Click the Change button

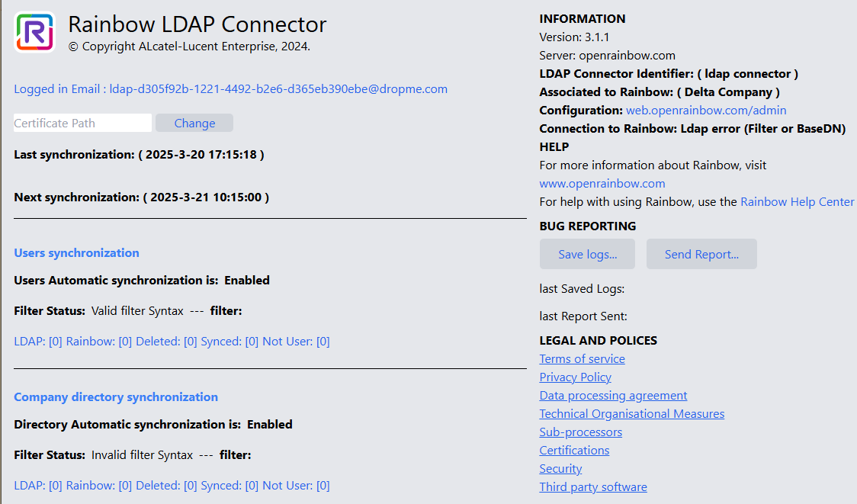coord(194,123)
